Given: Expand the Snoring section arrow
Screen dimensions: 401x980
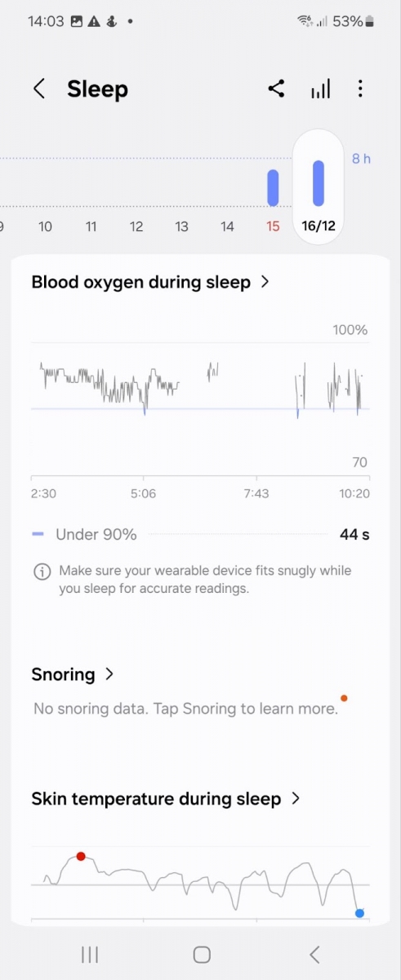Looking at the screenshot, I should [x=109, y=675].
